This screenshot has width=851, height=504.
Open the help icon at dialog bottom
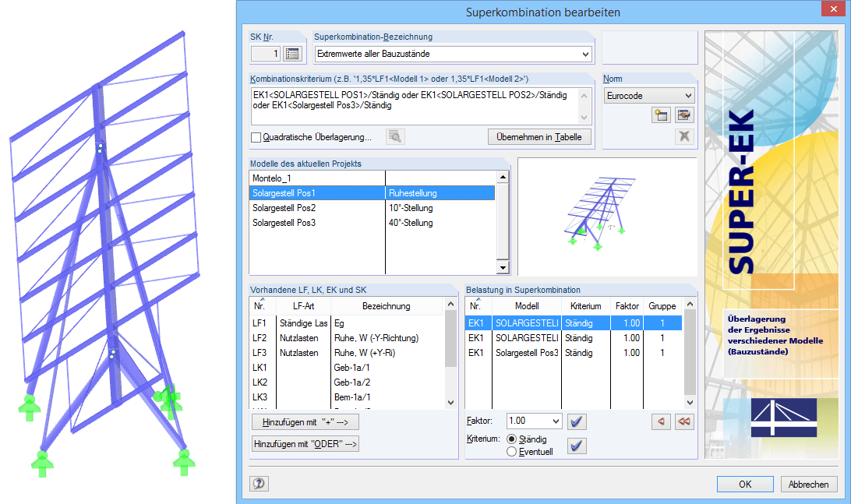259,484
